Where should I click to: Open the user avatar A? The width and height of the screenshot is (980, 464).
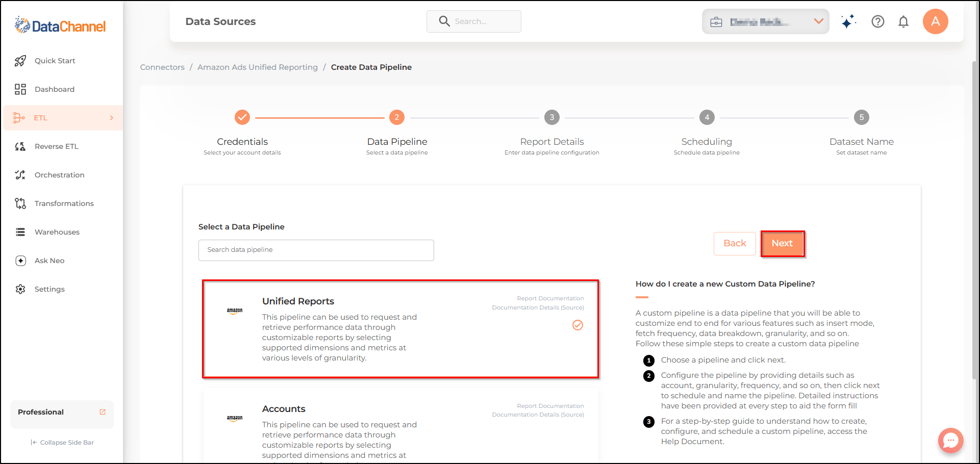point(935,21)
